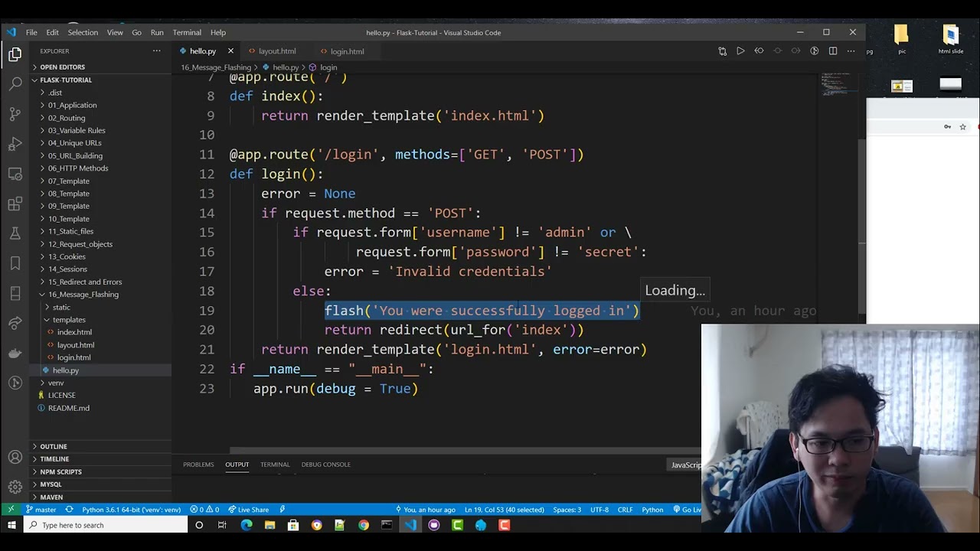The width and height of the screenshot is (980, 551).
Task: Open the html slide folder on desktop
Action: [x=951, y=38]
